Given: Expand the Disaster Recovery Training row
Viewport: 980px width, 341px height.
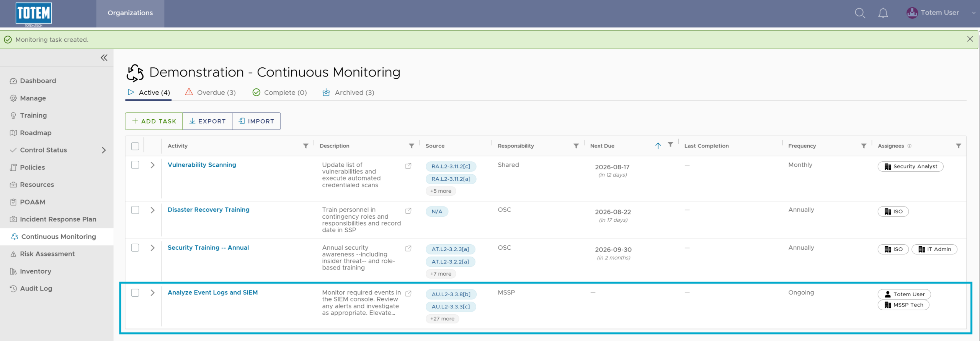Looking at the screenshot, I should point(152,210).
